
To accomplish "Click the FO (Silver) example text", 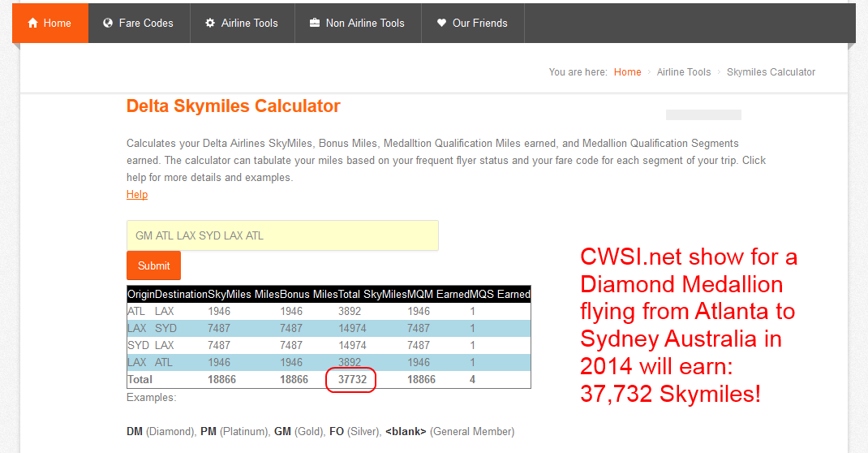I will click(x=355, y=431).
